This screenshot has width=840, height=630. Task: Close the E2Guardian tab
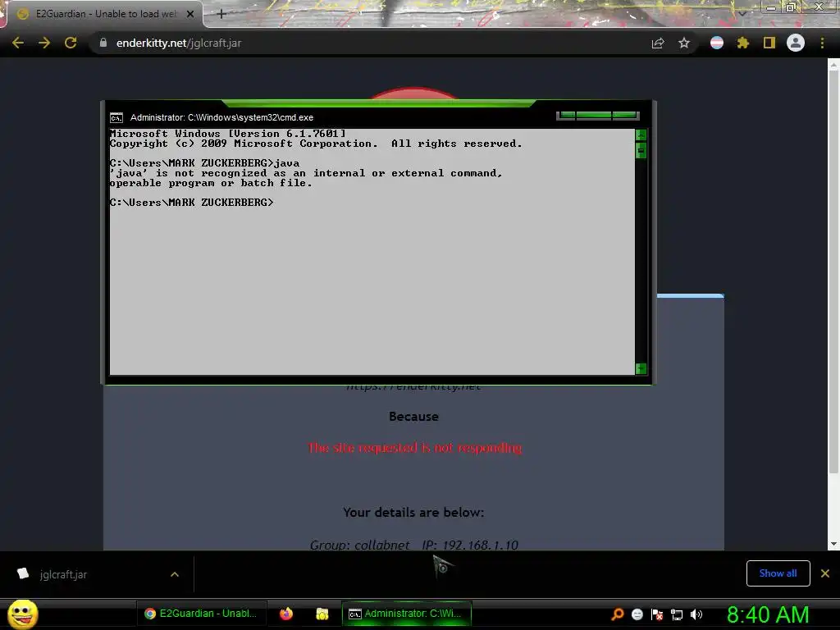(x=190, y=14)
